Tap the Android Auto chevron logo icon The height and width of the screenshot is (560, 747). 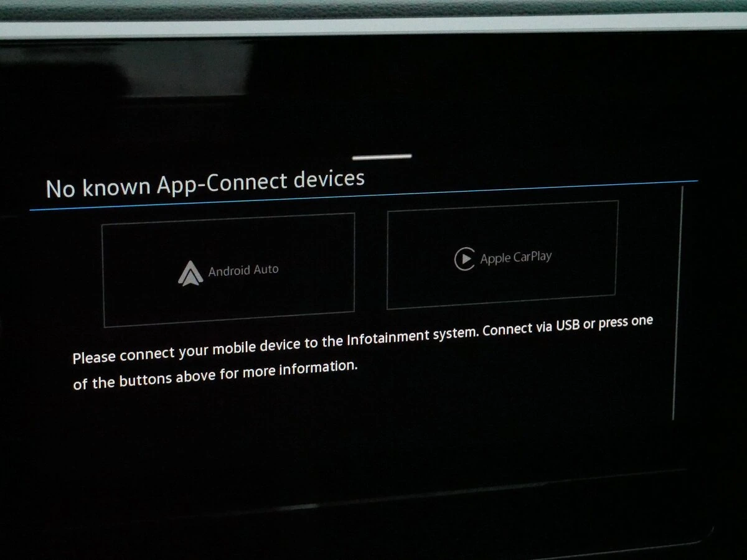pos(190,274)
